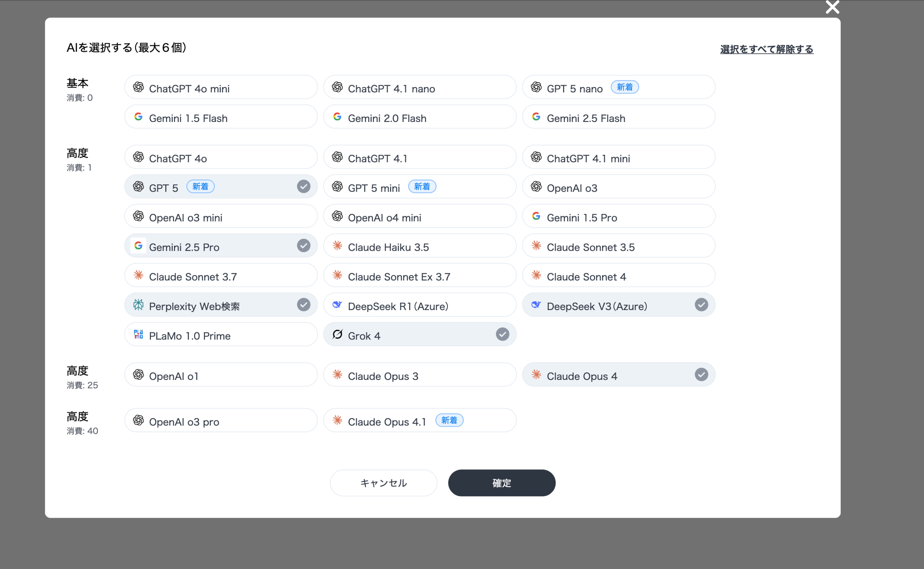Click the Grok slash icon on Grok 4
The height and width of the screenshot is (569, 924).
(337, 334)
